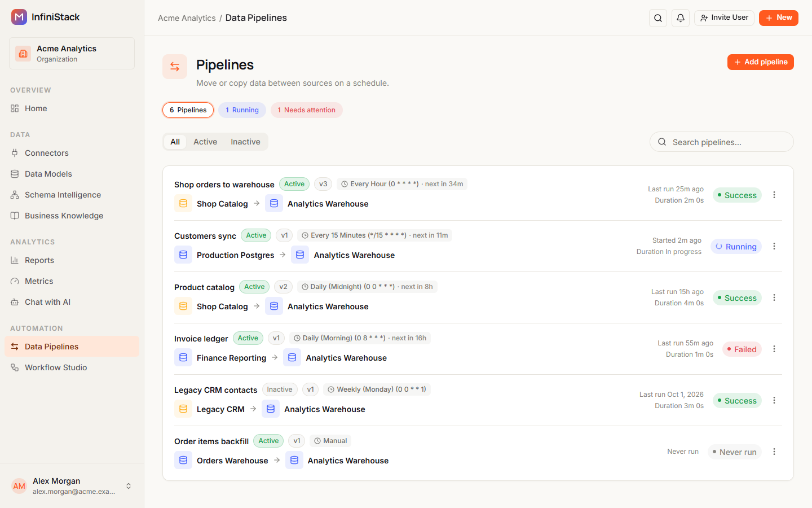Open Acme Analytics organization selector
This screenshot has width=812, height=508.
pyautogui.click(x=72, y=54)
